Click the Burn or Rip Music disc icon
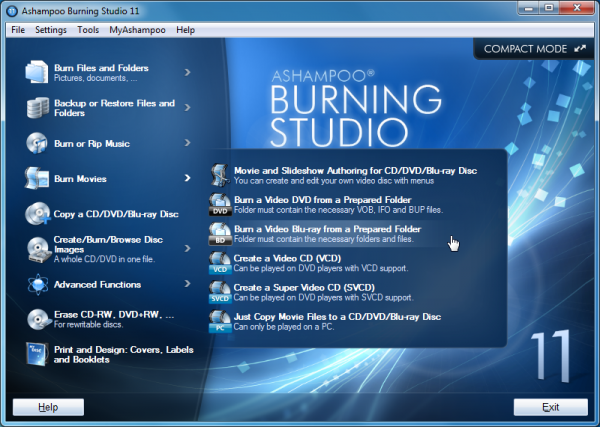The width and height of the screenshot is (600, 427). (x=37, y=143)
